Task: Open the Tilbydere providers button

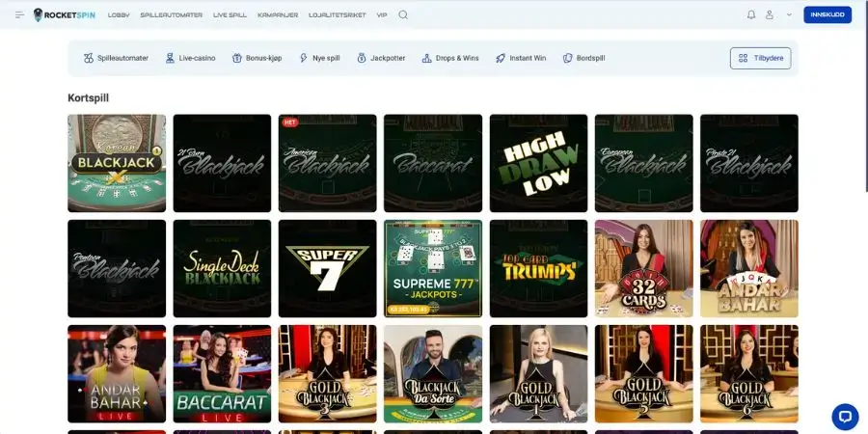Action: (x=761, y=58)
